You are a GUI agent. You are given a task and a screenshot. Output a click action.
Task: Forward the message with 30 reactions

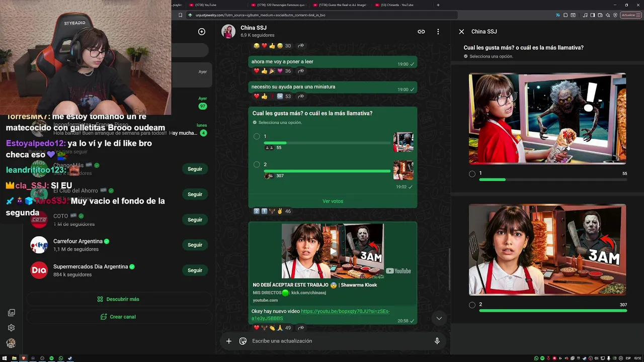[301, 46]
